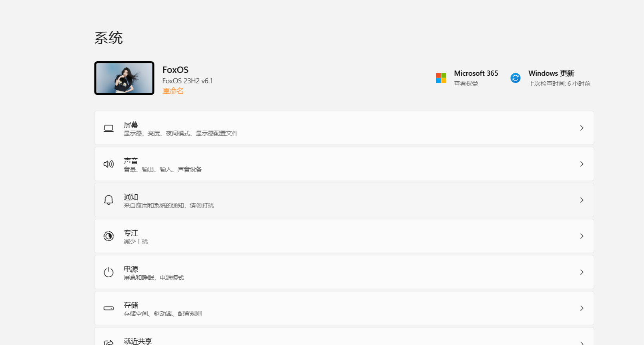Open the 声音 row chevron
The image size is (644, 345).
582,164
